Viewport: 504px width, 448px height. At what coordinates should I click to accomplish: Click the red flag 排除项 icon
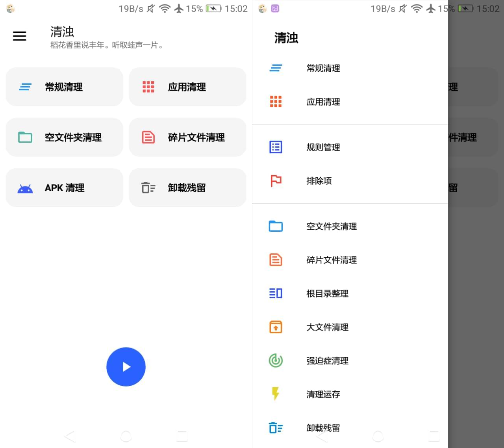click(276, 181)
